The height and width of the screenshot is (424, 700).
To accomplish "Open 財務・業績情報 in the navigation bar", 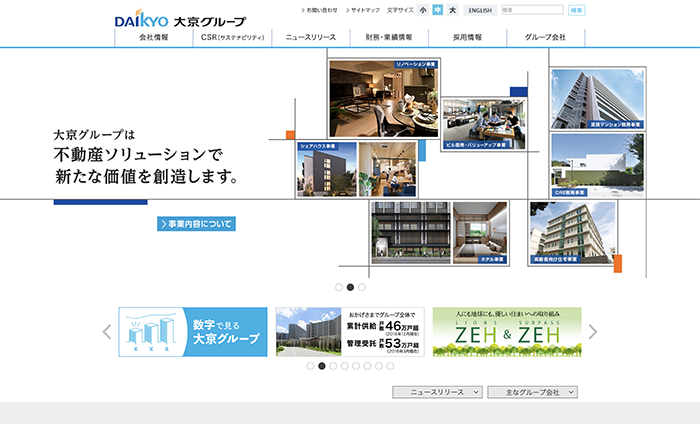I will (389, 37).
